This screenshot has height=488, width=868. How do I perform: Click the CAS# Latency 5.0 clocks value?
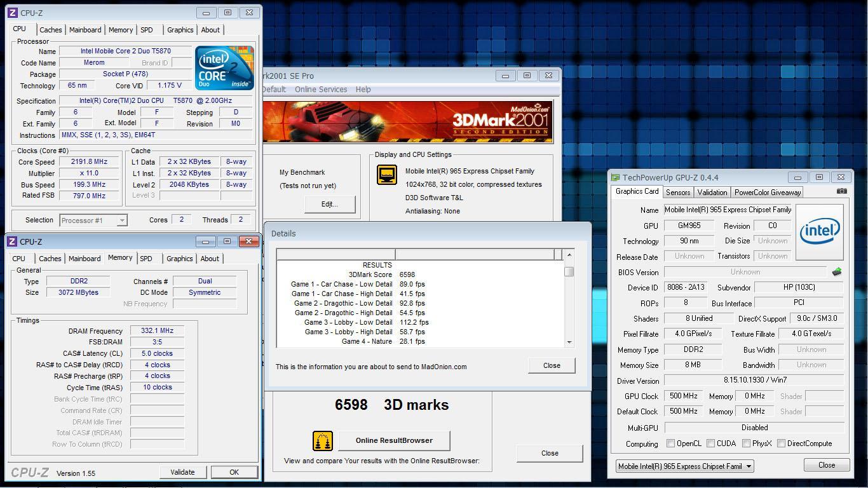click(158, 353)
